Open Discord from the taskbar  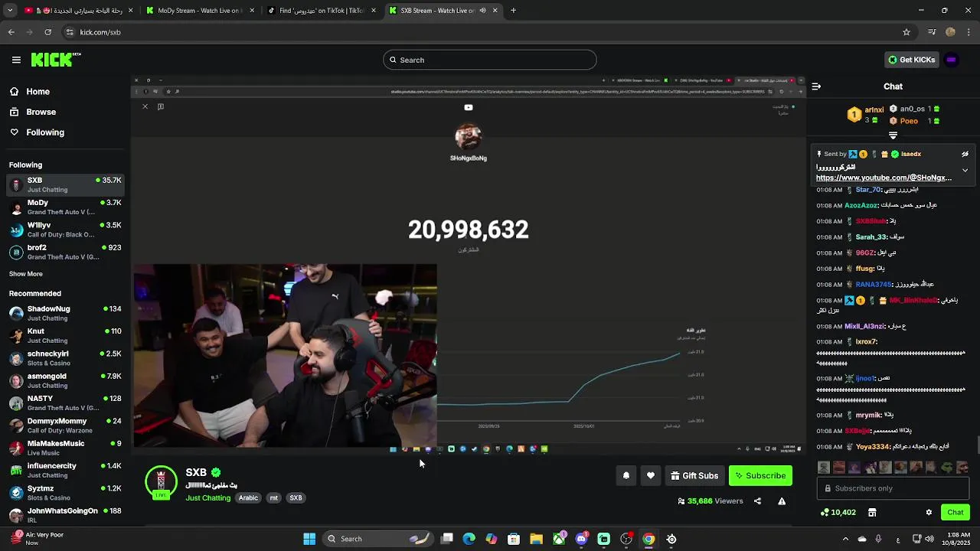coord(581,539)
